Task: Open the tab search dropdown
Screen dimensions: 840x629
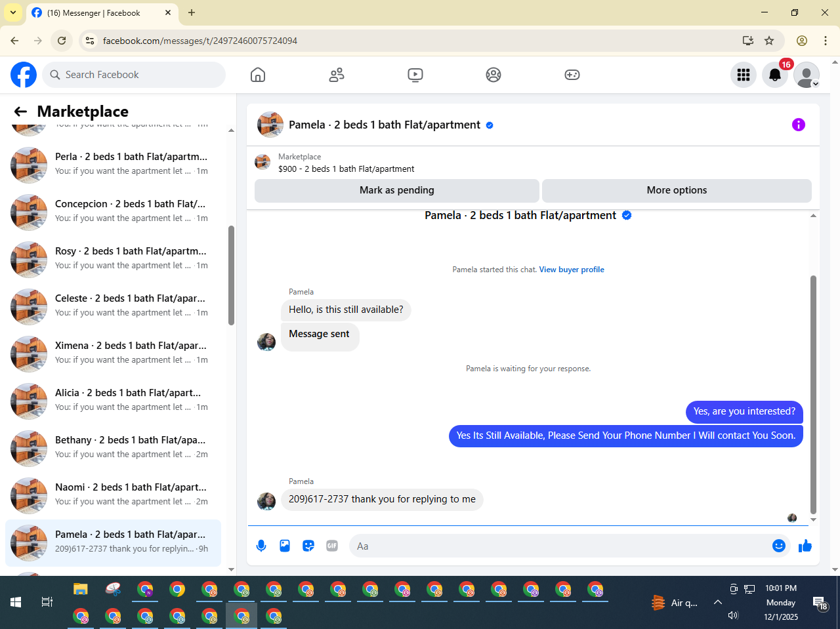Action: pyautogui.click(x=12, y=12)
